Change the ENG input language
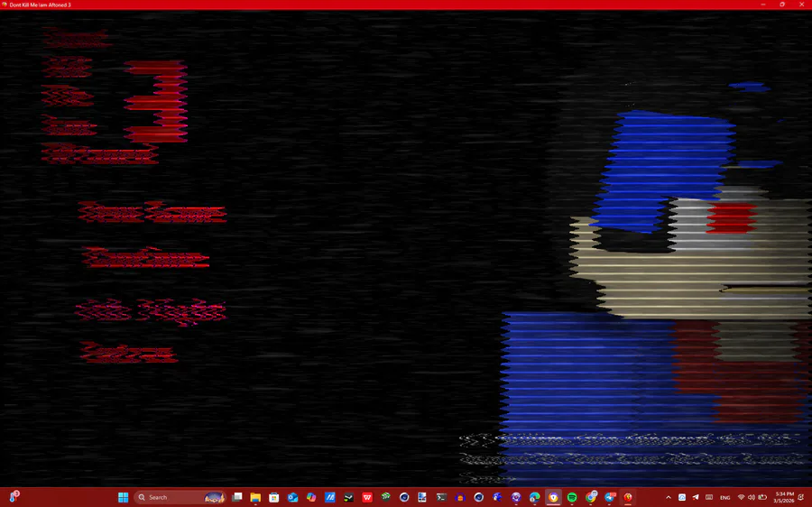 coord(725,498)
